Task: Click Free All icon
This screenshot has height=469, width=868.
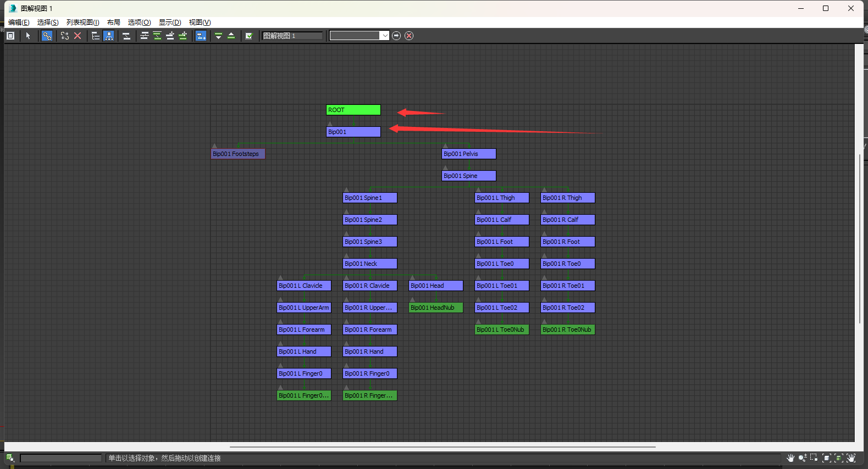Action: click(170, 36)
